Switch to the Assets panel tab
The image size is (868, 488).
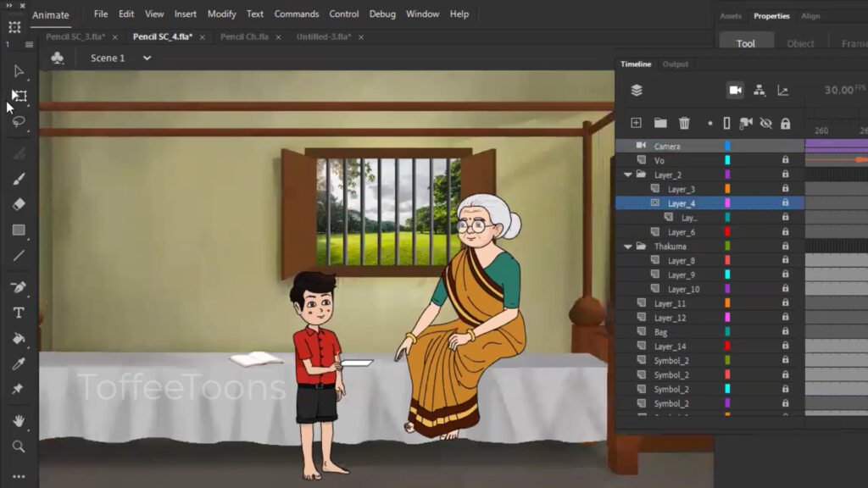pyautogui.click(x=730, y=16)
